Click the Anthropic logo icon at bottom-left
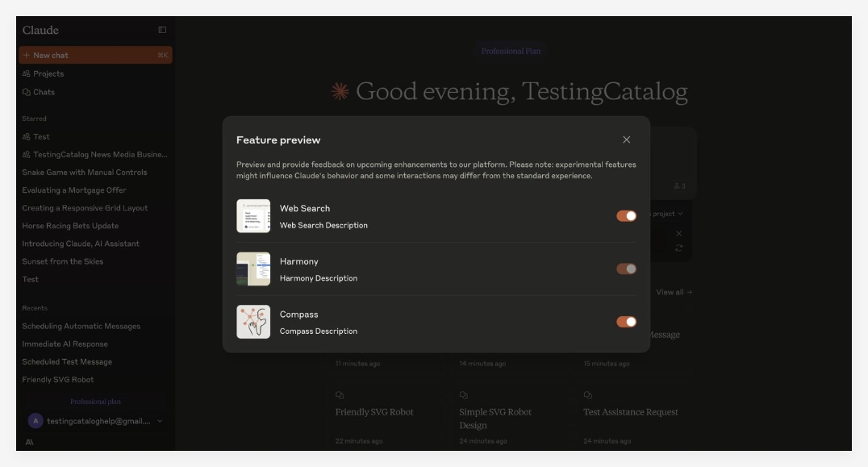 pyautogui.click(x=29, y=442)
